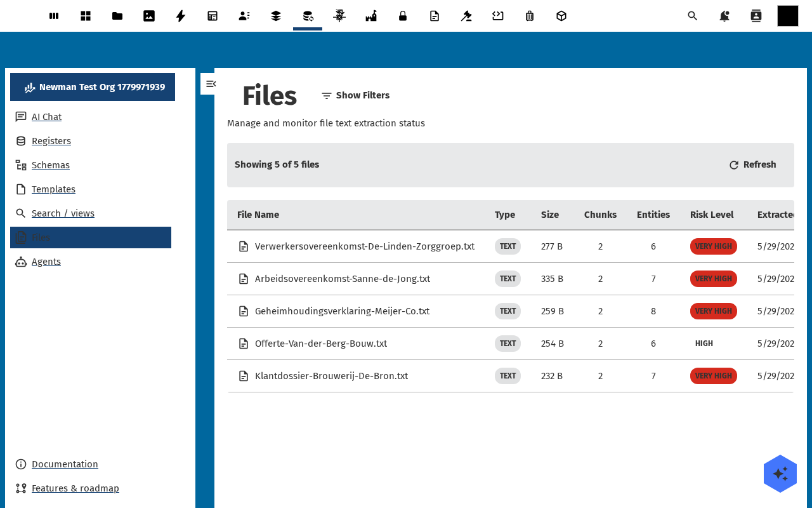The height and width of the screenshot is (508, 812).
Task: Click the TEXT type badge in Arbeidsovereenkomst row
Action: point(507,279)
